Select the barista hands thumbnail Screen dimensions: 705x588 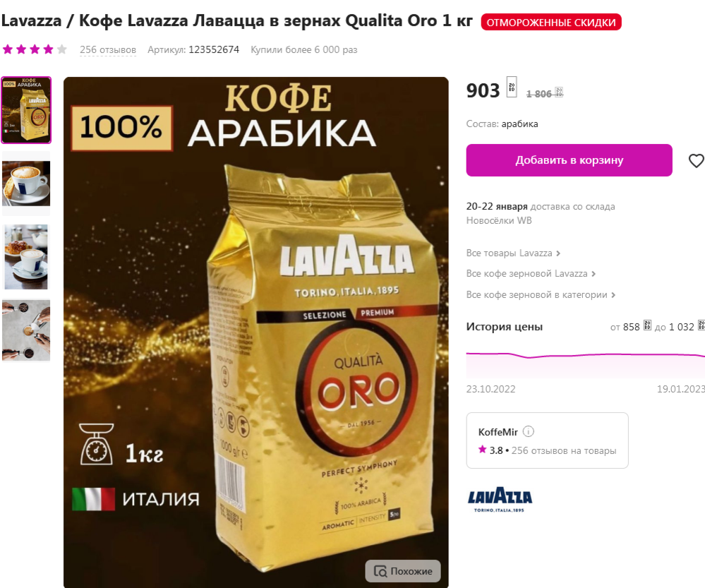click(x=26, y=330)
